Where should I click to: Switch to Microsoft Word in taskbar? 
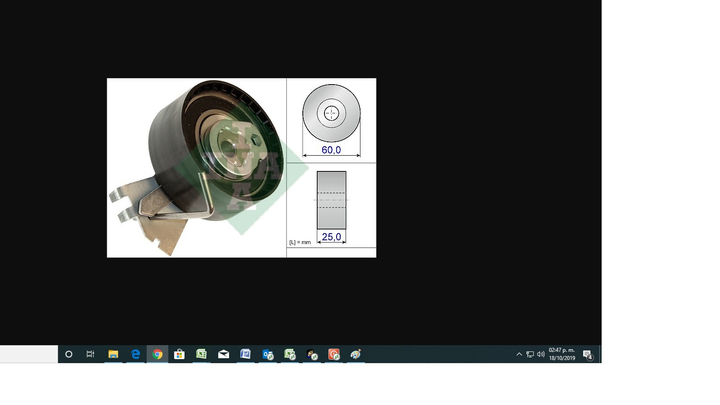pyautogui.click(x=245, y=354)
